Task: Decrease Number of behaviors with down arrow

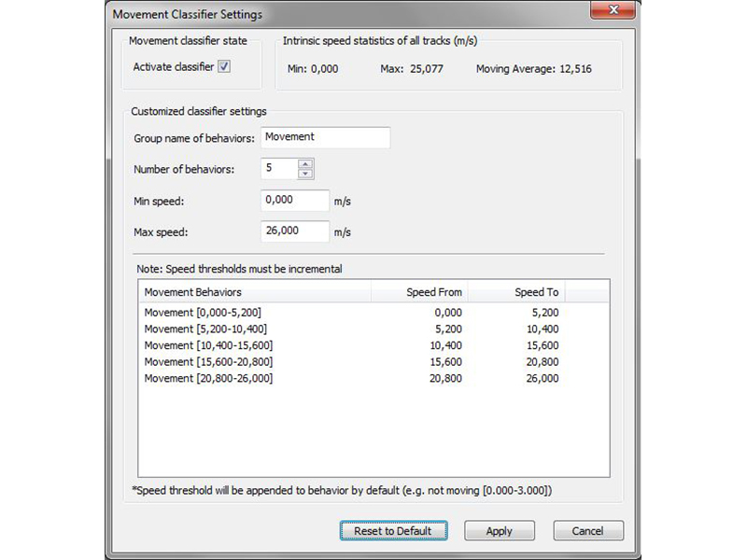Action: pos(305,174)
